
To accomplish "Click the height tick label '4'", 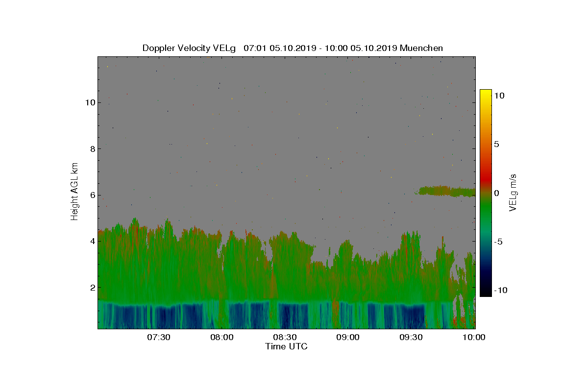I will tap(92, 241).
